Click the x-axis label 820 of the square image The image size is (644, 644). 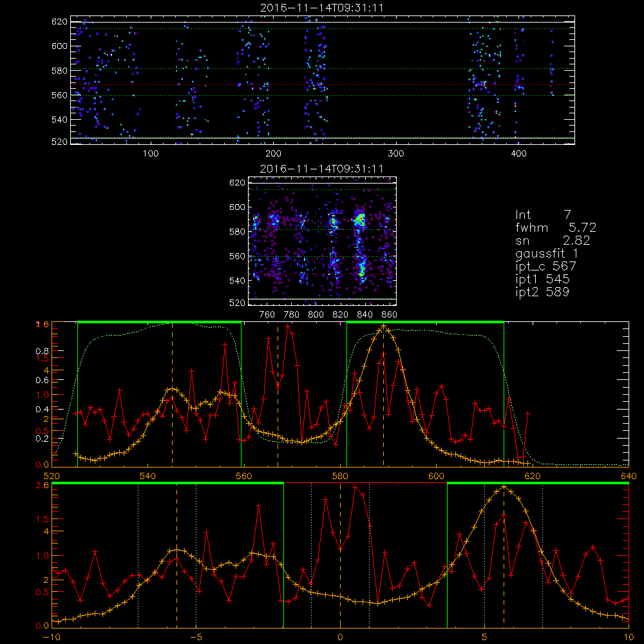point(341,315)
